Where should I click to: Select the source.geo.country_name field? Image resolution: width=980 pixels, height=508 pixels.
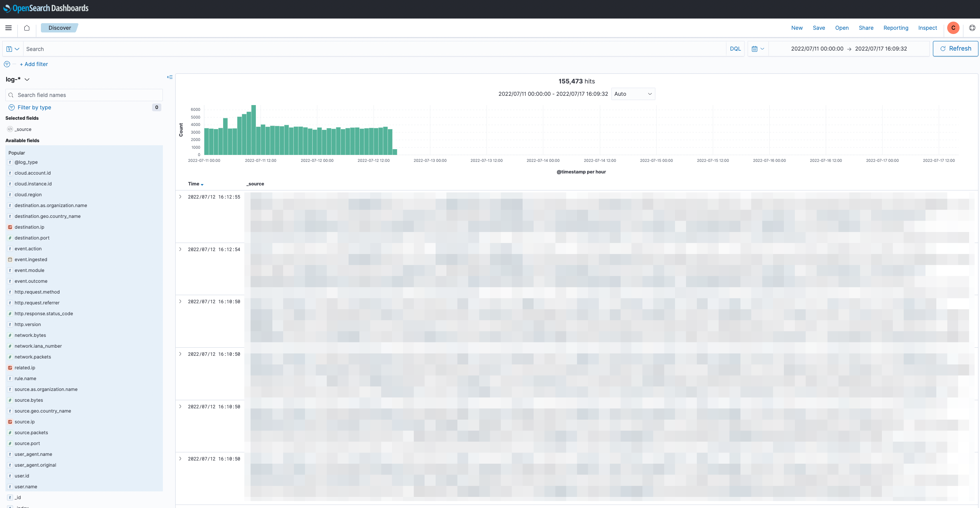[x=43, y=411]
